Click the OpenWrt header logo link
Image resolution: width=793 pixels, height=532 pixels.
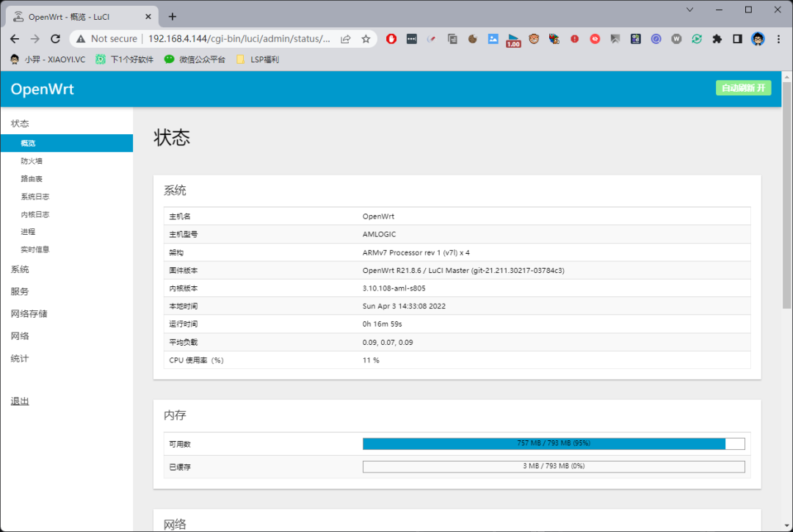pyautogui.click(x=43, y=90)
